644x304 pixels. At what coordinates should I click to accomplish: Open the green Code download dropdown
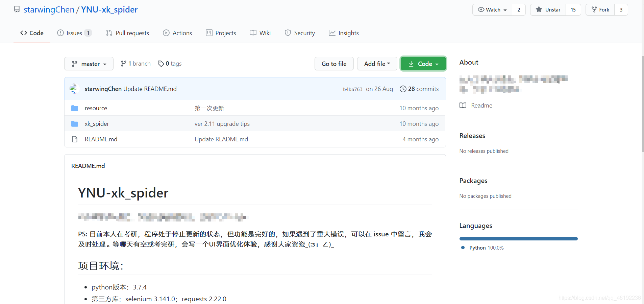point(423,64)
